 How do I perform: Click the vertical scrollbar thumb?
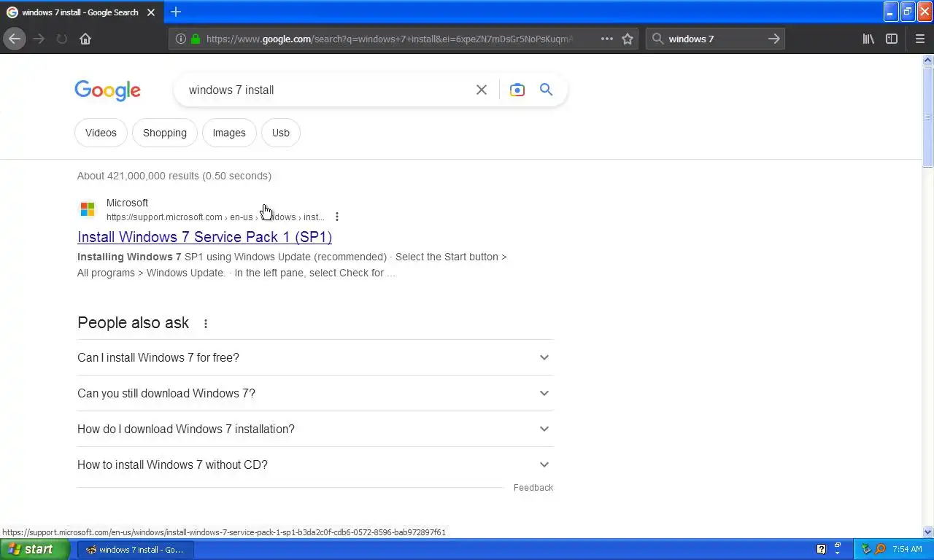click(x=928, y=117)
